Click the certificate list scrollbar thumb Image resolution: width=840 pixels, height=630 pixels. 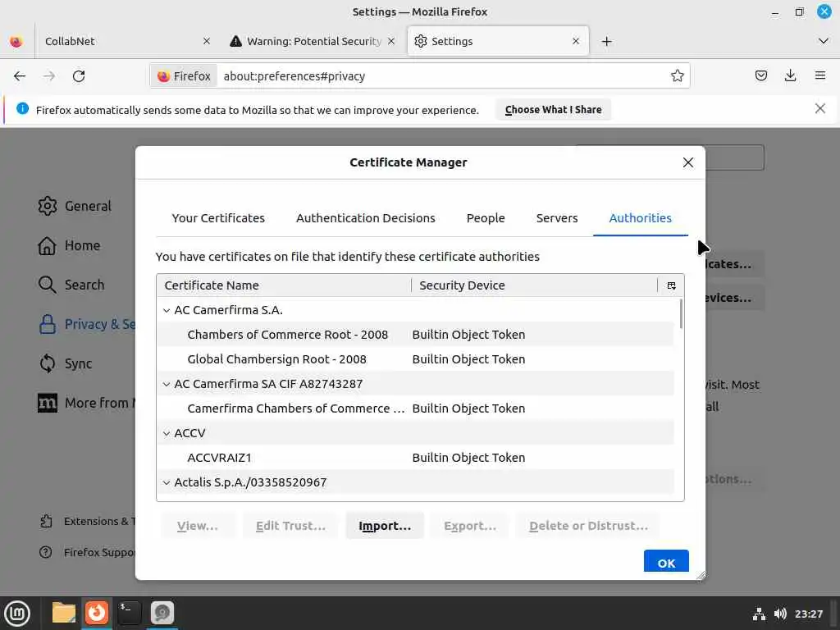point(681,314)
